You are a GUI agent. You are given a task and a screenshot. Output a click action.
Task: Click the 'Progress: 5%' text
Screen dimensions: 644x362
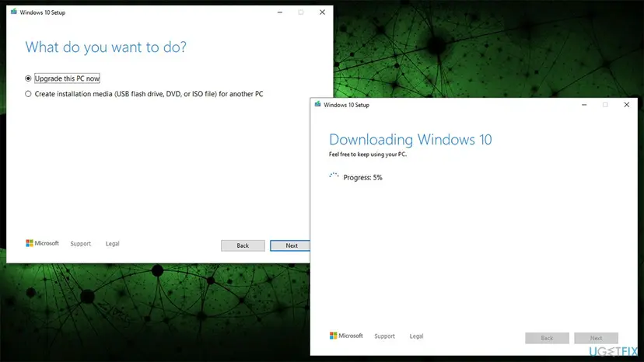[x=362, y=177]
